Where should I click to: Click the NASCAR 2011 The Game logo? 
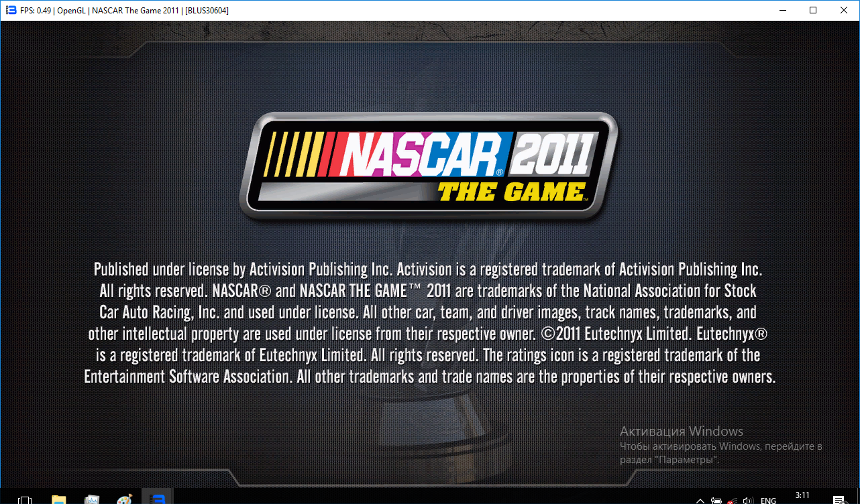click(x=429, y=166)
